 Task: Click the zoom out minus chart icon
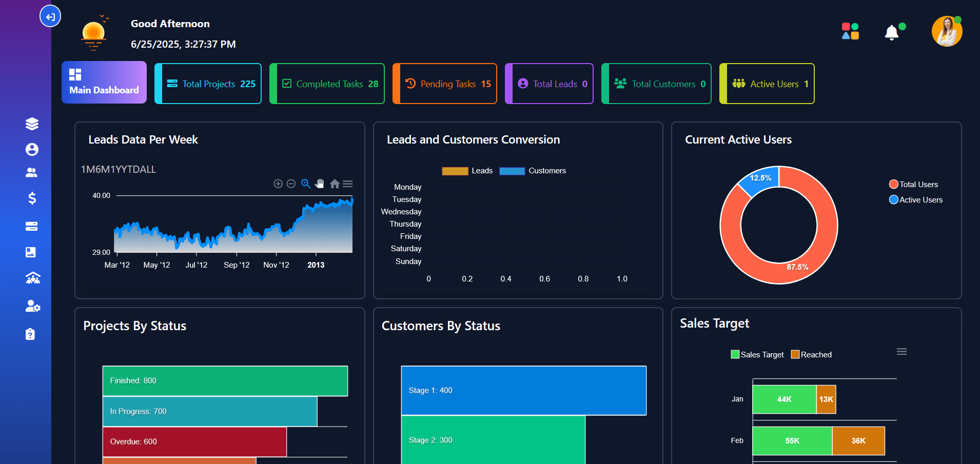click(291, 184)
